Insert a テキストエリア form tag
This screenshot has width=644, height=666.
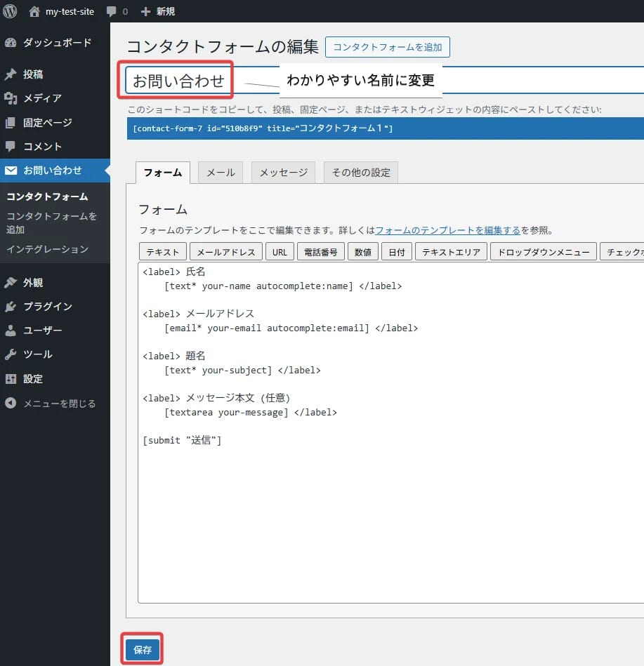coord(450,251)
